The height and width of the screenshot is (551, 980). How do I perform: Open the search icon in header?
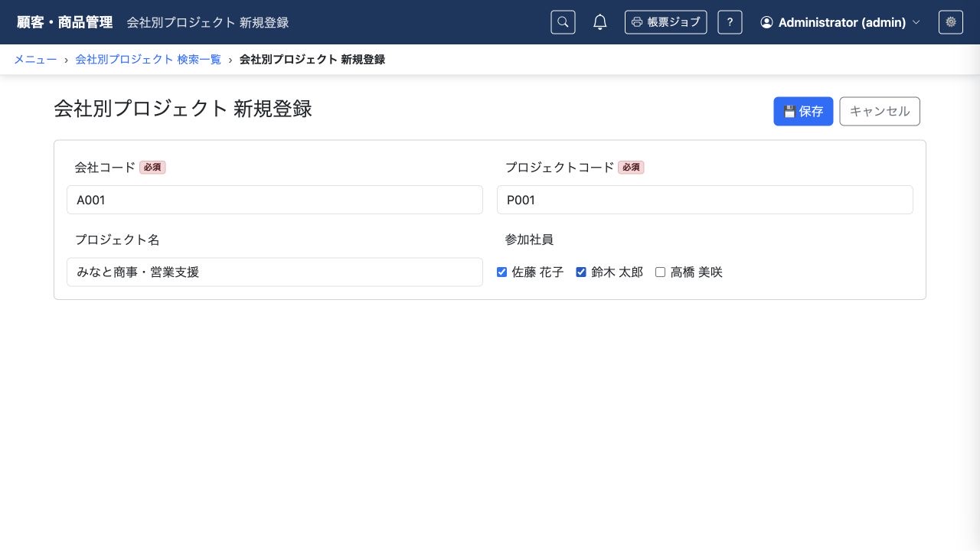tap(563, 22)
